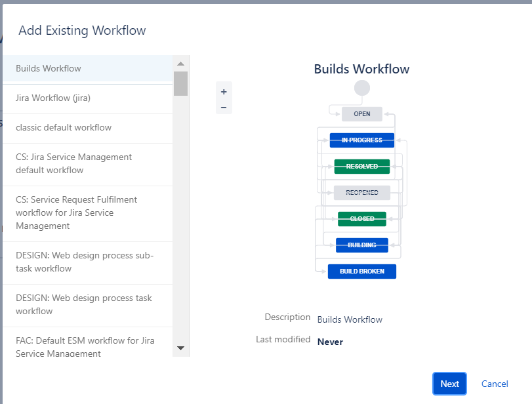
Task: Click the Description value Builds Workflow
Action: coord(350,319)
